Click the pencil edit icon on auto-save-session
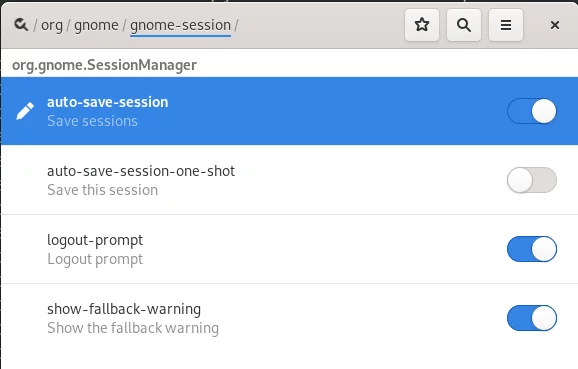Image resolution: width=578 pixels, height=369 pixels. [25, 111]
